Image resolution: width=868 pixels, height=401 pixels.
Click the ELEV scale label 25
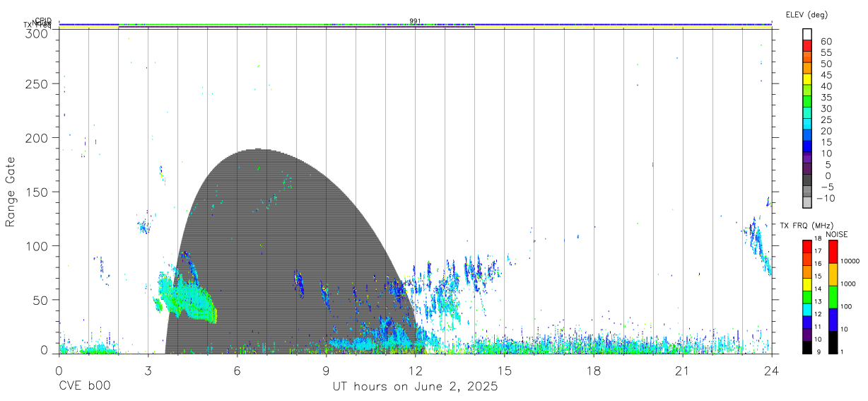pos(826,120)
